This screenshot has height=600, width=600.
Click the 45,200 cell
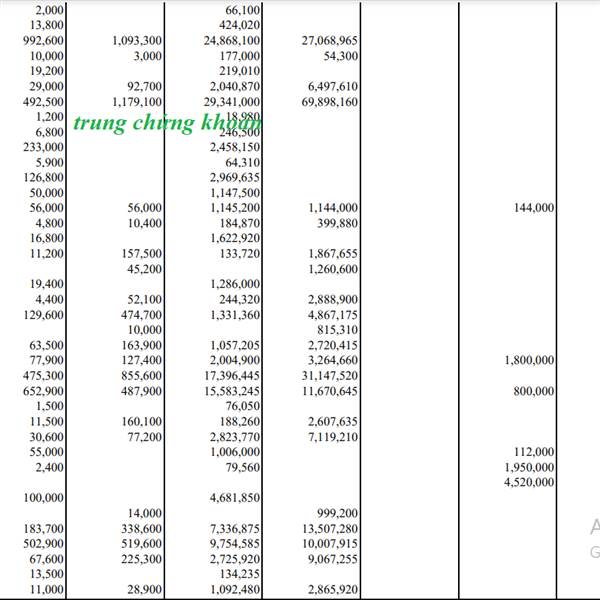145,269
